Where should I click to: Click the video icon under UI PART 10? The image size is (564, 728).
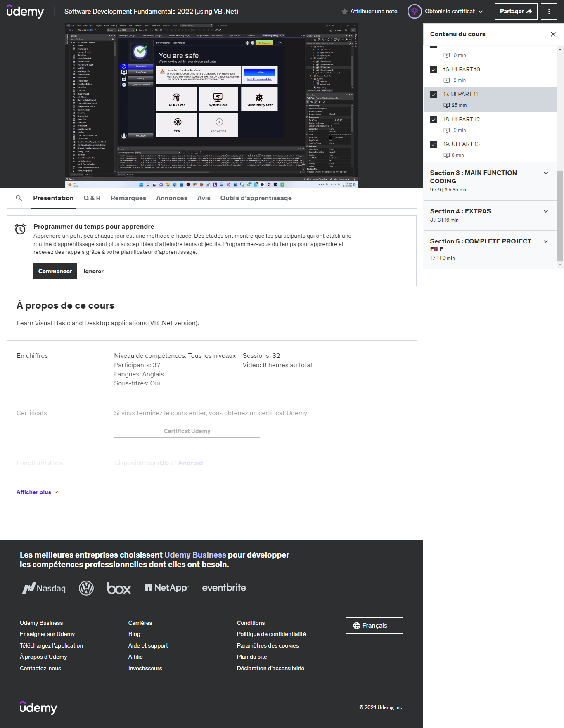point(446,80)
